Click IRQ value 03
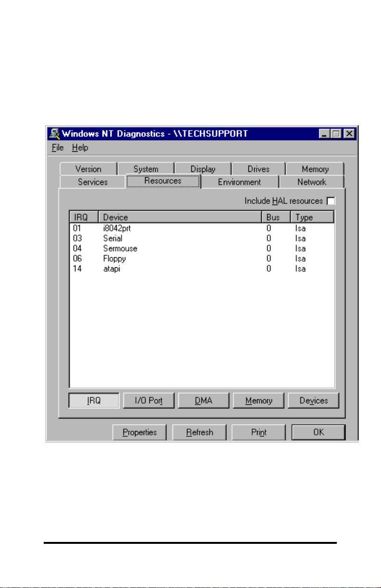 77,239
